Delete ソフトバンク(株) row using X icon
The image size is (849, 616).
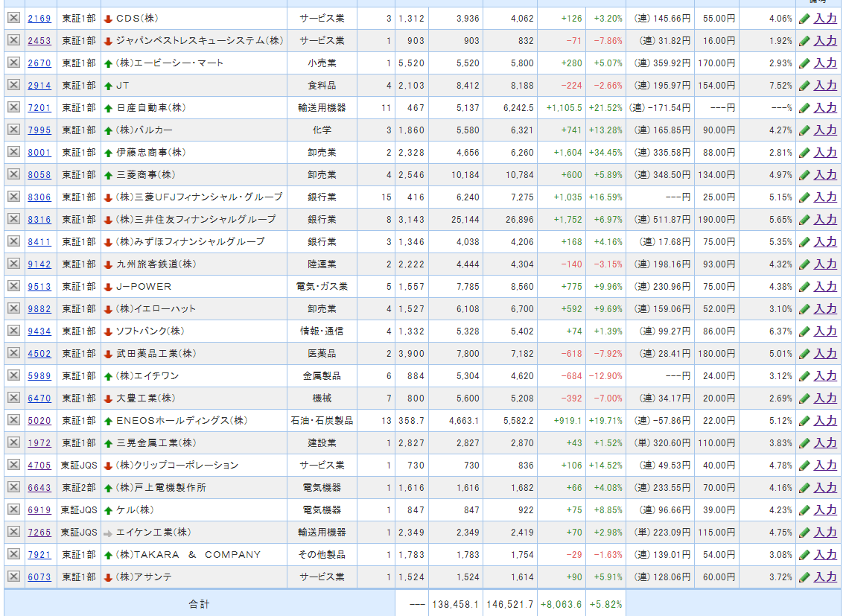[13, 331]
